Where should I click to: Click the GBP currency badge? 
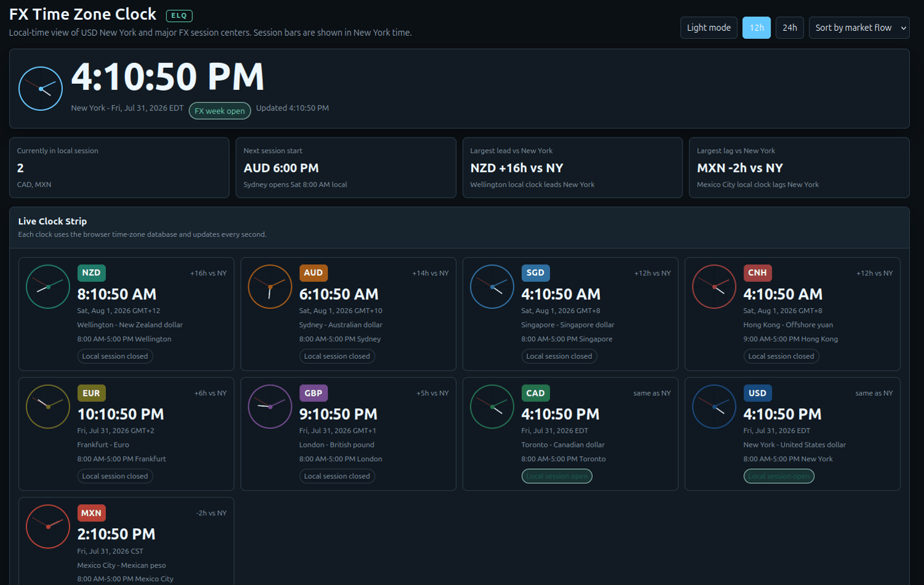[314, 393]
